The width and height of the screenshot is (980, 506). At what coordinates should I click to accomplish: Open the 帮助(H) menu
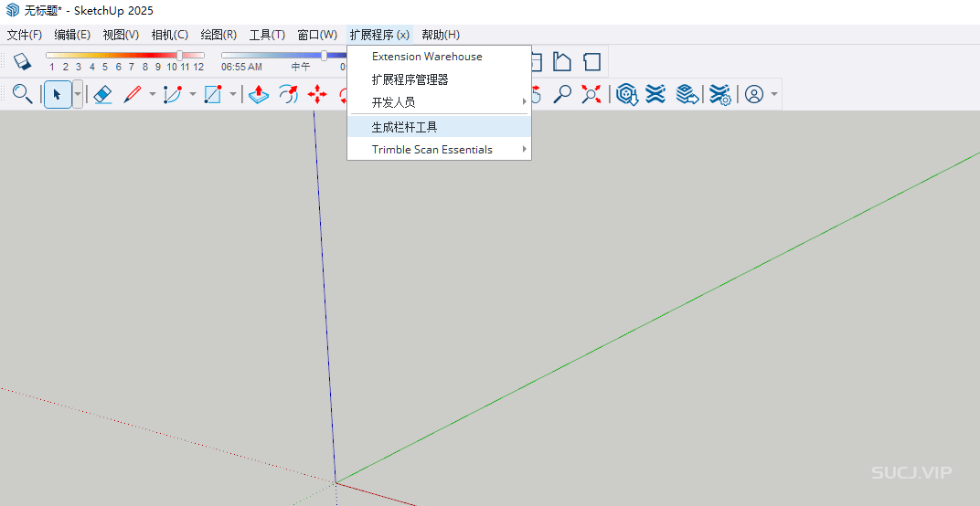[x=441, y=35]
